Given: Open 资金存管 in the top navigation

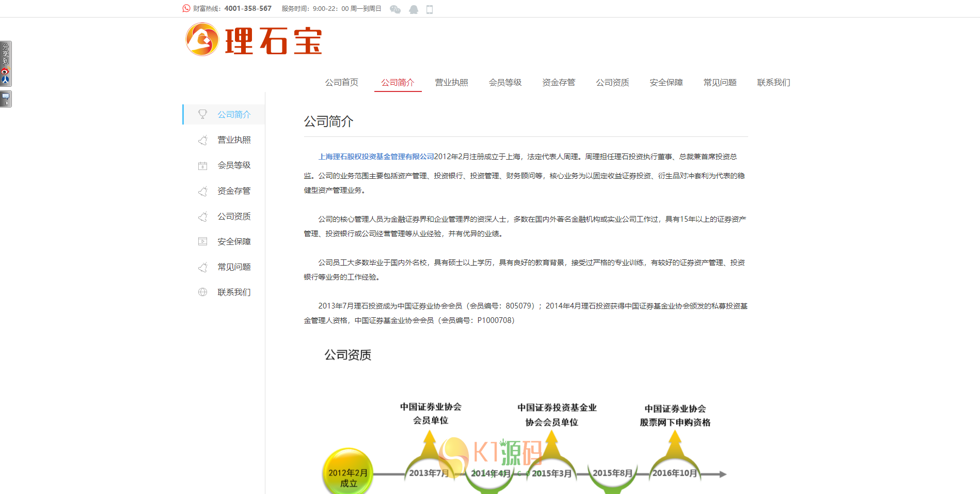Looking at the screenshot, I should click(x=559, y=82).
